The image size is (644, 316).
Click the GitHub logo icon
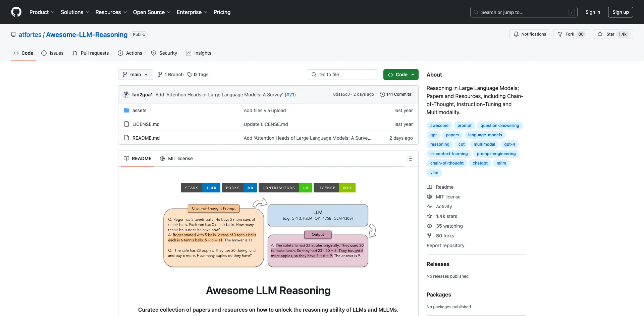click(x=16, y=12)
